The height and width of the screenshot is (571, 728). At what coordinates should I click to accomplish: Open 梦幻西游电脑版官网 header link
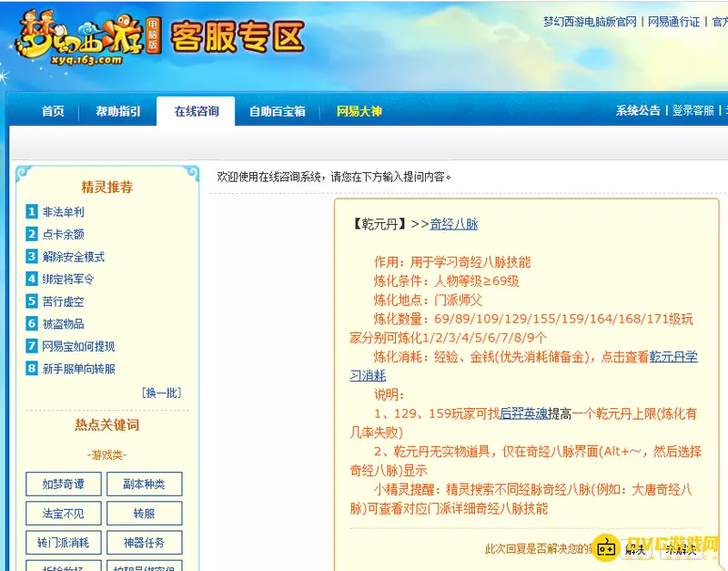click(x=590, y=22)
